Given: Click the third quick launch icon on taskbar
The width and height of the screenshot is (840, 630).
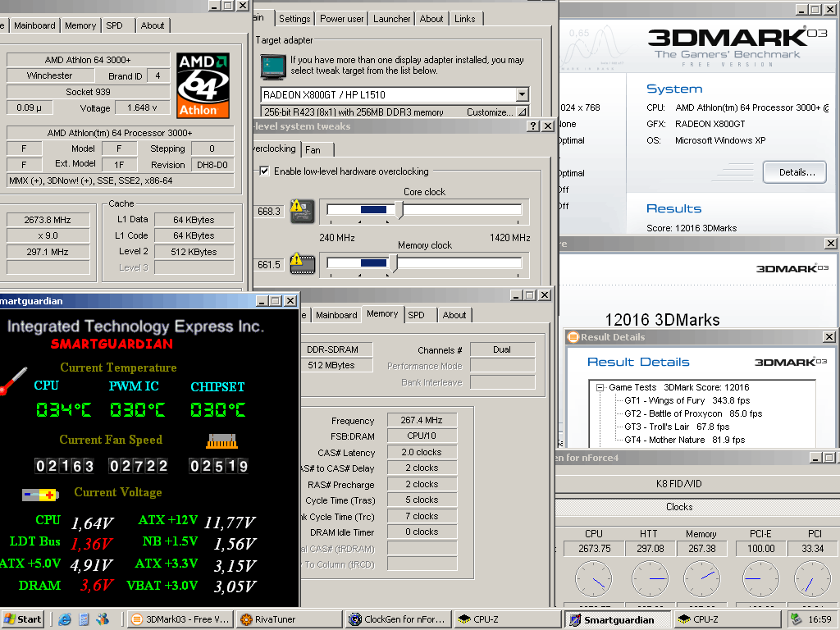Looking at the screenshot, I should pyautogui.click(x=103, y=619).
